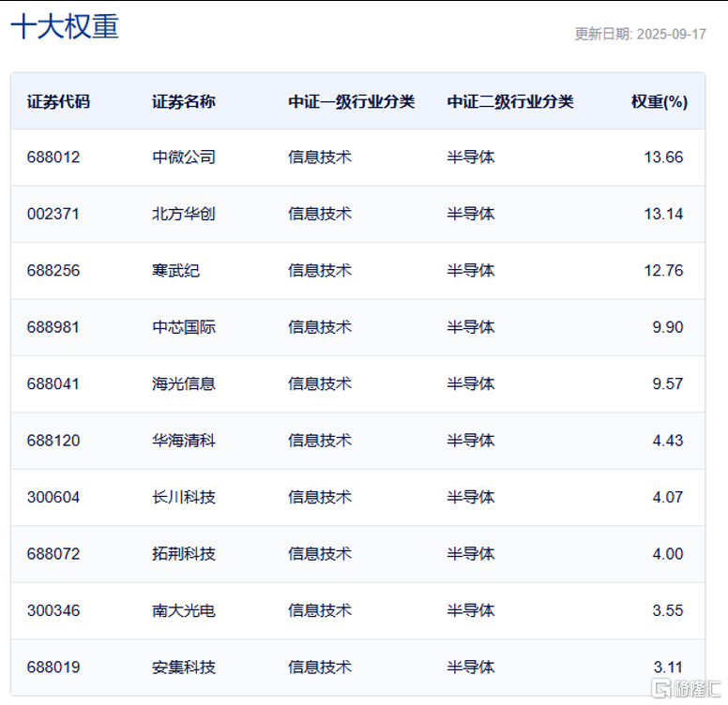Select security code 688981

pyautogui.click(x=53, y=327)
